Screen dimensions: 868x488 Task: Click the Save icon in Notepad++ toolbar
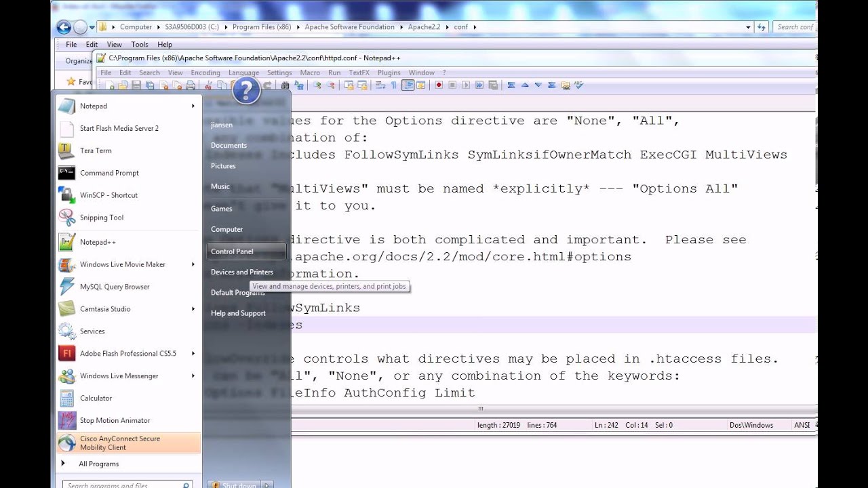pos(136,85)
